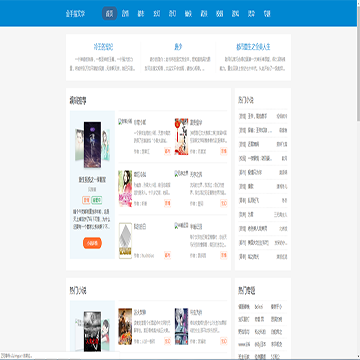This screenshot has height=360, width=360.
Task: Open the last item in the blue navigation bar
Action: point(267,14)
